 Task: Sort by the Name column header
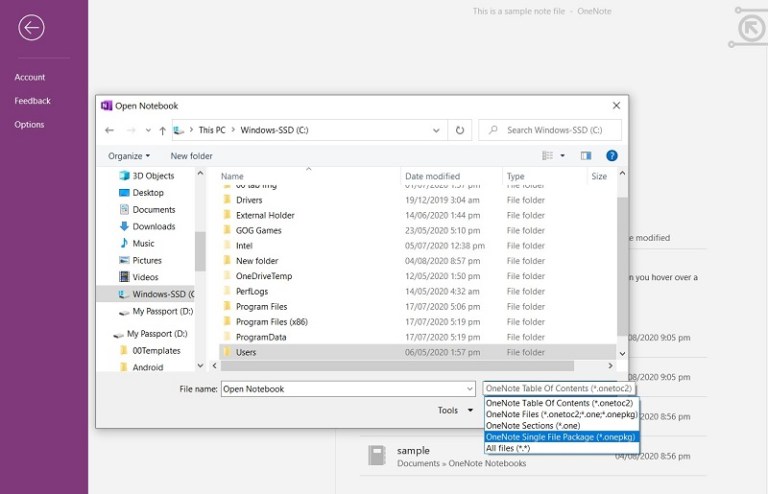232,176
